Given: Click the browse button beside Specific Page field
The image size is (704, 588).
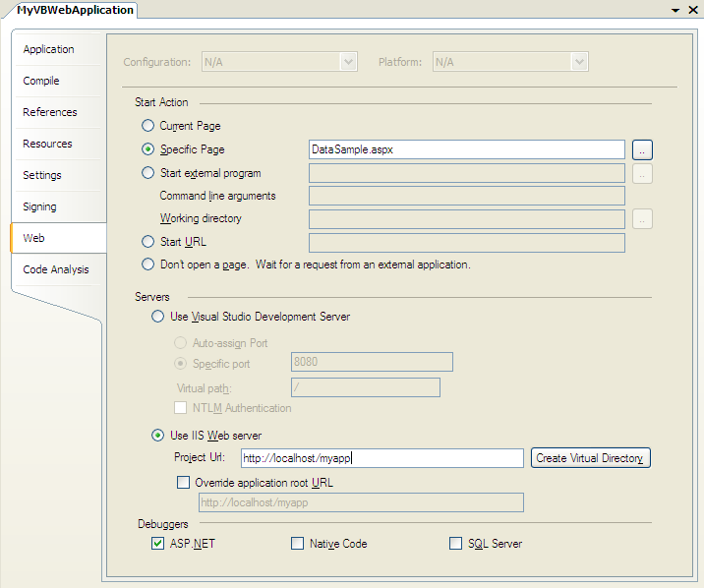Looking at the screenshot, I should [642, 149].
